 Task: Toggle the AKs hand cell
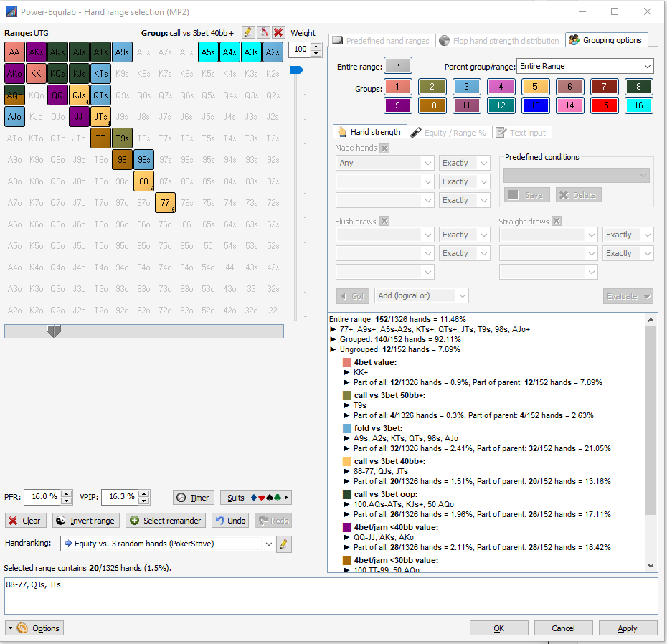coord(36,52)
